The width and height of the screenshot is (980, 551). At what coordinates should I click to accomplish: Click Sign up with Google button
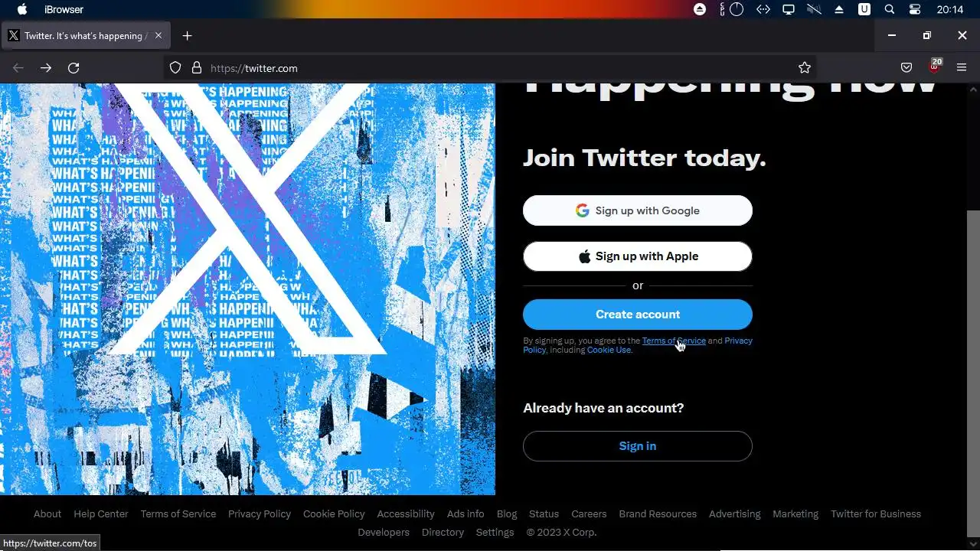click(x=638, y=210)
